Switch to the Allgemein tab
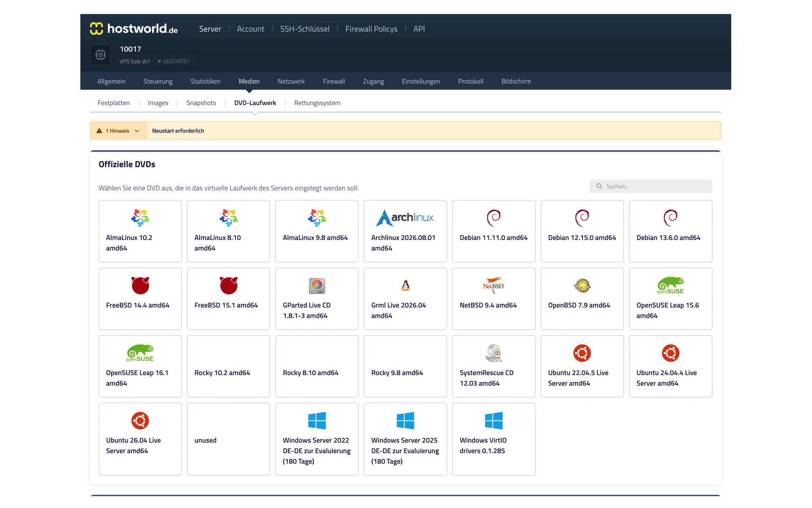Image resolution: width=812 pixels, height=508 pixels. click(111, 81)
